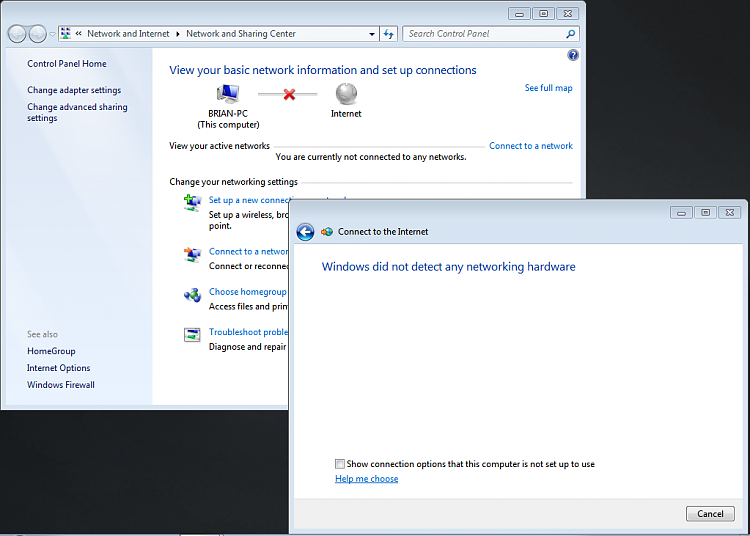The height and width of the screenshot is (536, 750).
Task: Click Set up a new connection icon
Action: [x=192, y=203]
